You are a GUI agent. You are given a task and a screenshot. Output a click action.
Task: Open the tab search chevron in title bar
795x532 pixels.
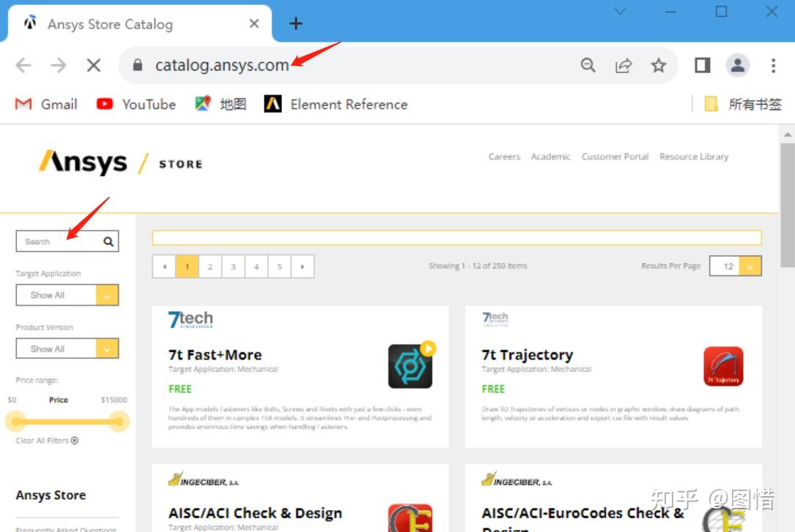[620, 11]
